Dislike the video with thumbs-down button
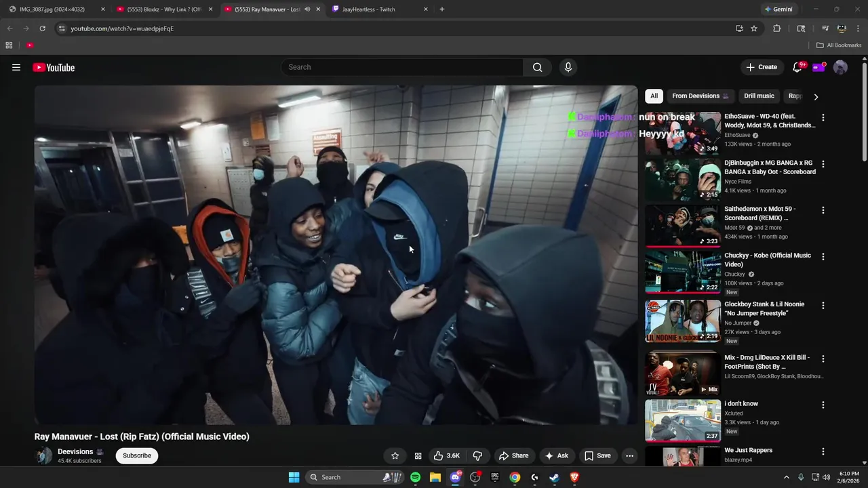Screen dimensions: 868x488 [477, 455]
